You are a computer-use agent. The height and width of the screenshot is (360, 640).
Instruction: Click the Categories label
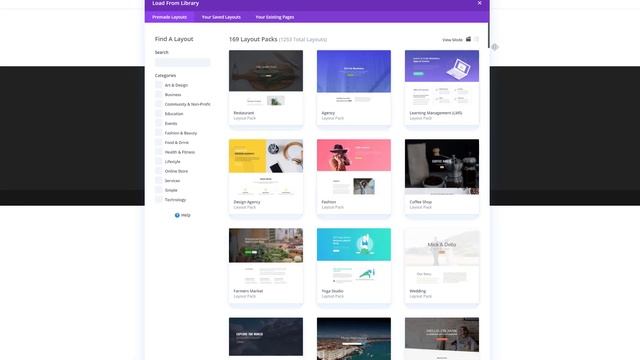tap(165, 76)
